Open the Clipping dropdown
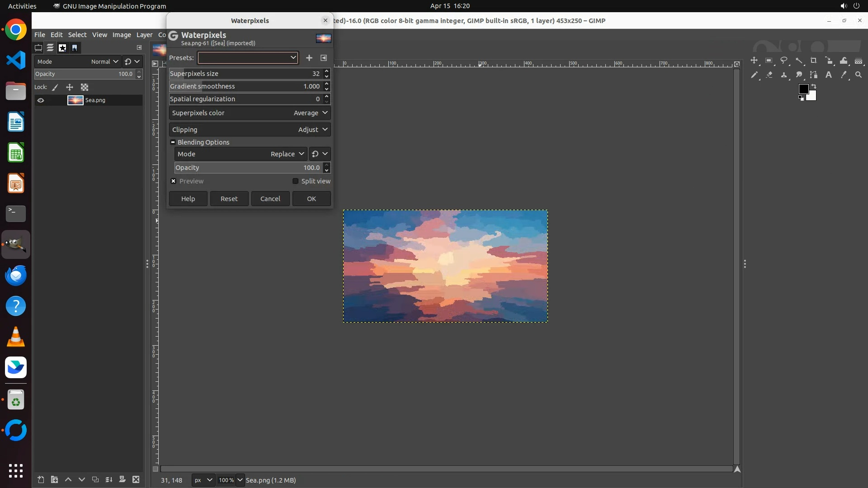The image size is (868, 488). (250, 130)
